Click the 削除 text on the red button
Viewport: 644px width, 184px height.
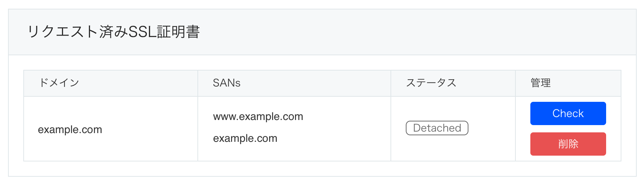(568, 144)
